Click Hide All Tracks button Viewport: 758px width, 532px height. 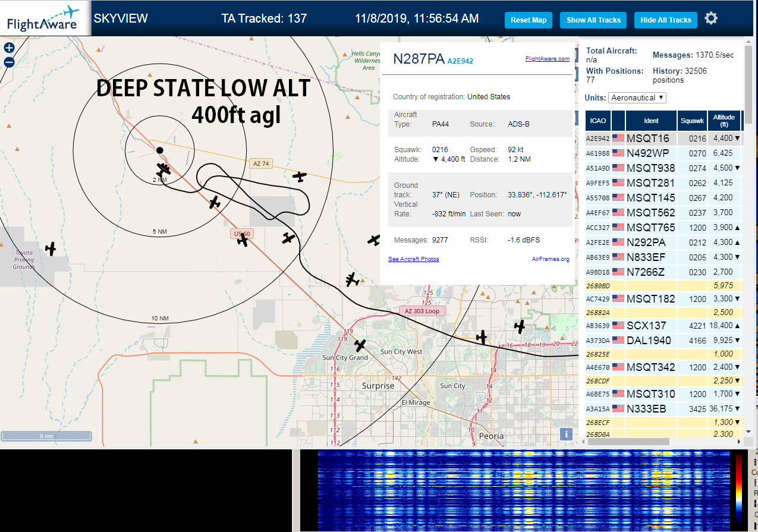pos(666,20)
